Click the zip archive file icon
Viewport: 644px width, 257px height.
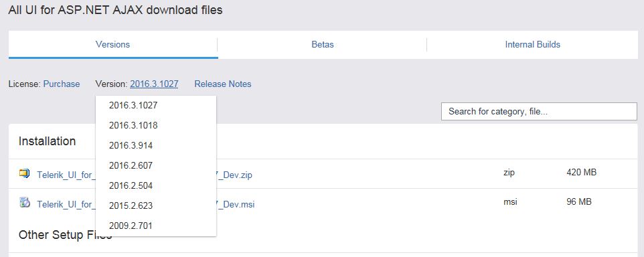tap(25, 173)
